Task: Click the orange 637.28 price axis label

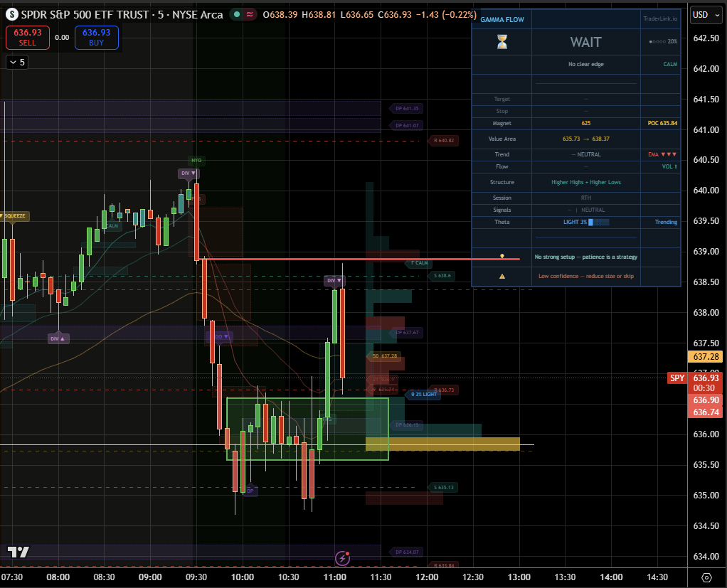Action: [x=706, y=357]
